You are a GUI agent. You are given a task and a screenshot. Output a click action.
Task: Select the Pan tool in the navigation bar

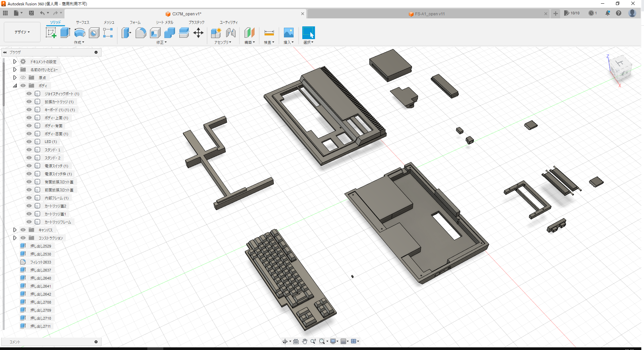pos(304,341)
